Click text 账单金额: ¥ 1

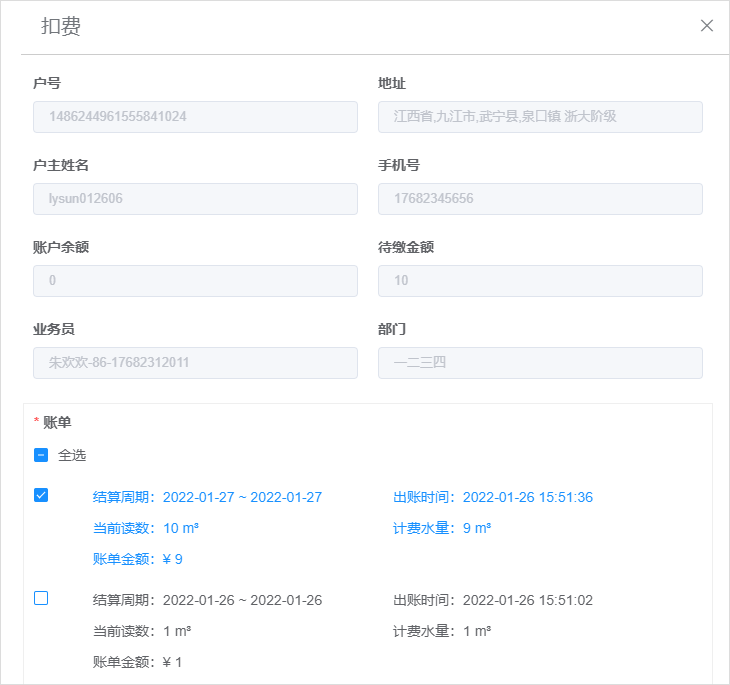pyautogui.click(x=137, y=662)
